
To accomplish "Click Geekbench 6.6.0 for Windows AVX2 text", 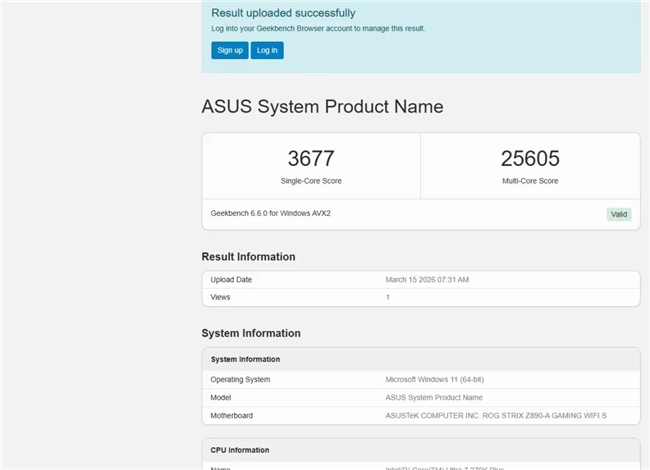I will click(270, 214).
